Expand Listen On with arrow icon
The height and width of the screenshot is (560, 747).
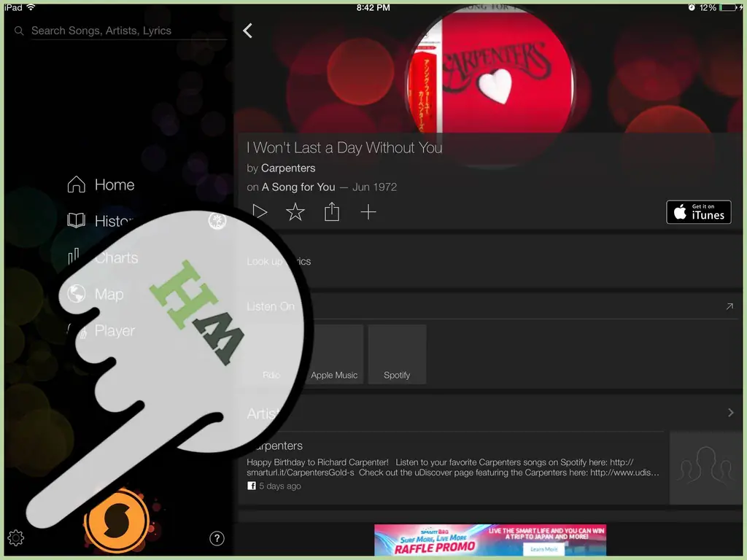pyautogui.click(x=729, y=306)
